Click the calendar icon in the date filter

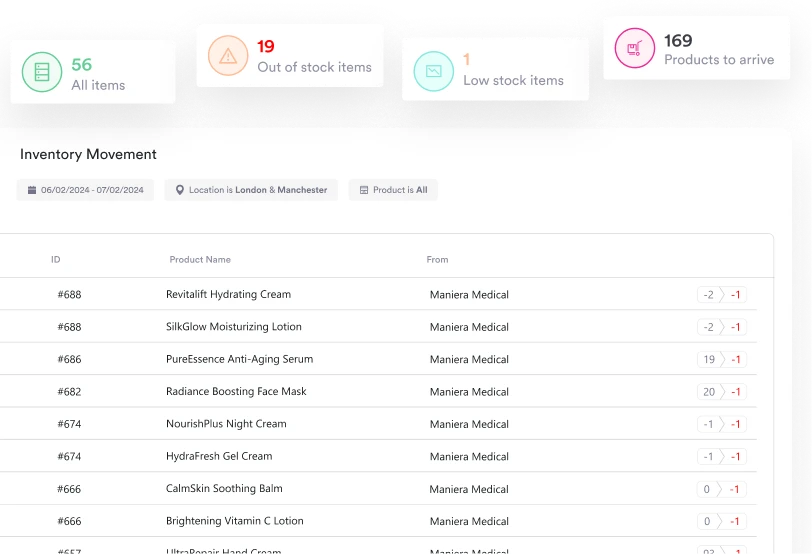[32, 190]
